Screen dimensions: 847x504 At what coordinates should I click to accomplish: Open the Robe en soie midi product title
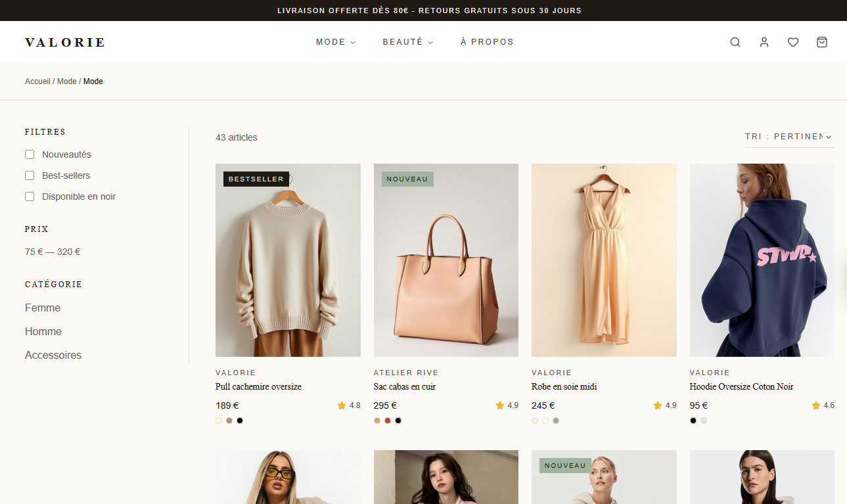click(564, 387)
